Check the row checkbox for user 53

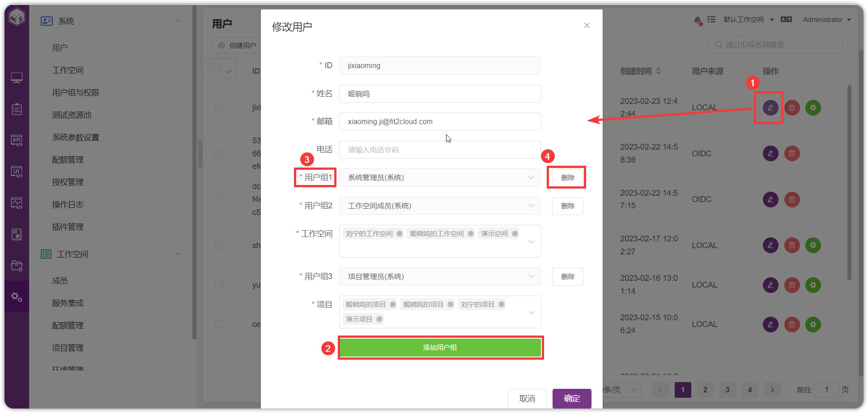click(219, 153)
